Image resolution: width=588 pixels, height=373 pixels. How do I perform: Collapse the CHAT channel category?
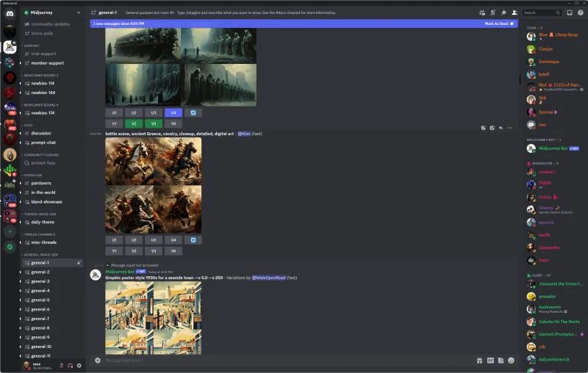point(28,125)
